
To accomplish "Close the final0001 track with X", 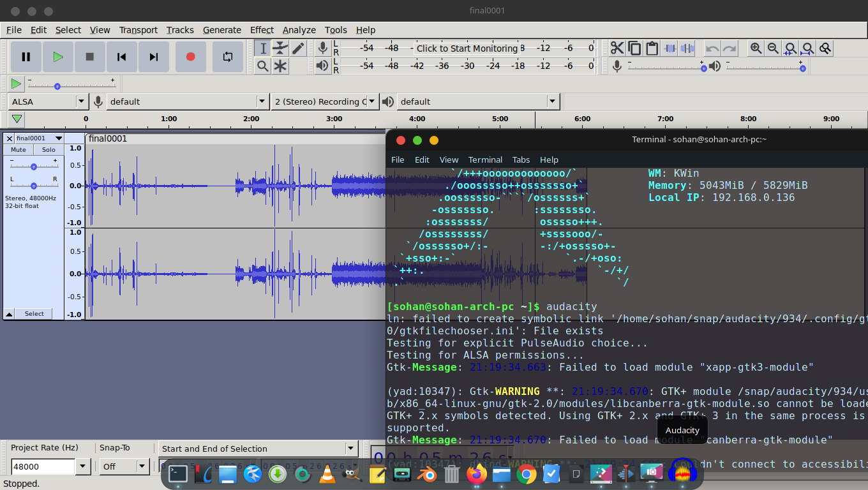I will click(10, 138).
